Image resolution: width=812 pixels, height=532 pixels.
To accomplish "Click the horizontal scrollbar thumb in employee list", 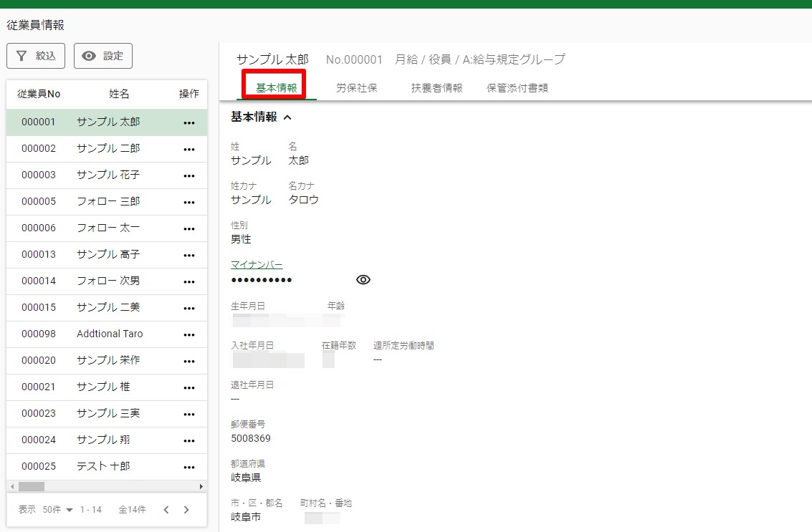I will pos(32,486).
